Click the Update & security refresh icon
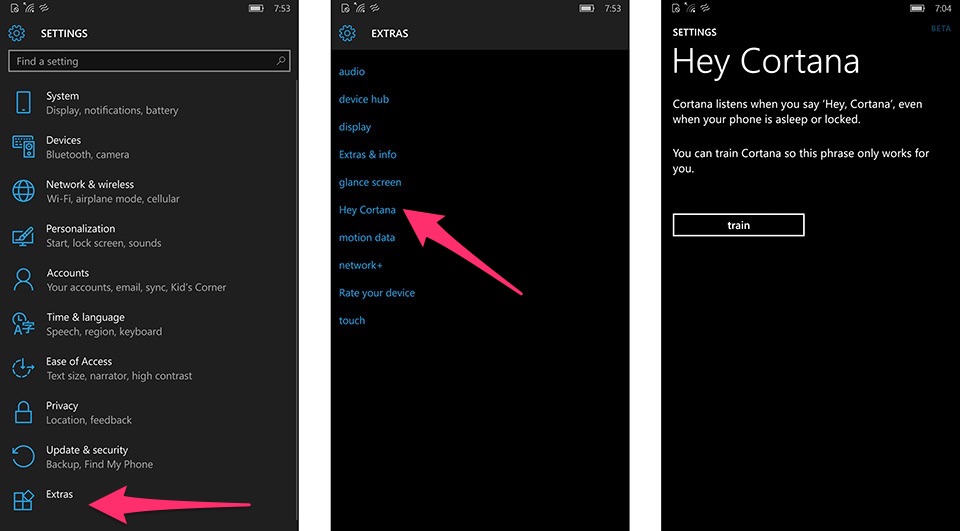Image resolution: width=960 pixels, height=531 pixels. [x=23, y=457]
